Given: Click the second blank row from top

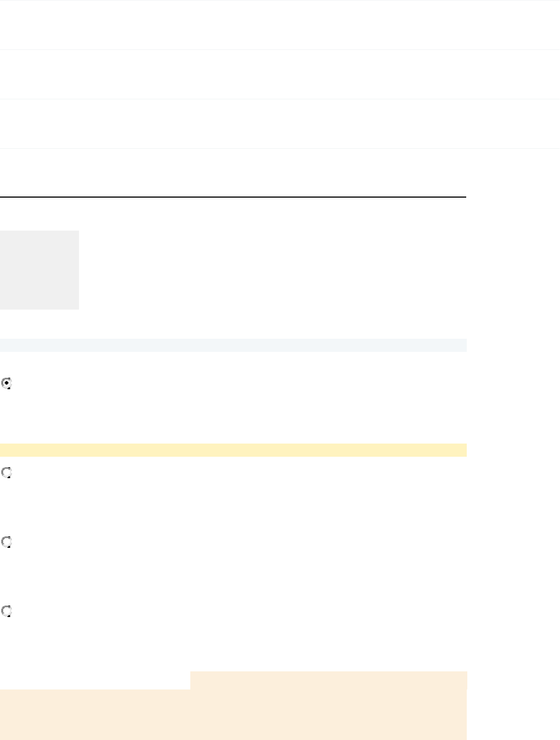Looking at the screenshot, I should click(280, 75).
